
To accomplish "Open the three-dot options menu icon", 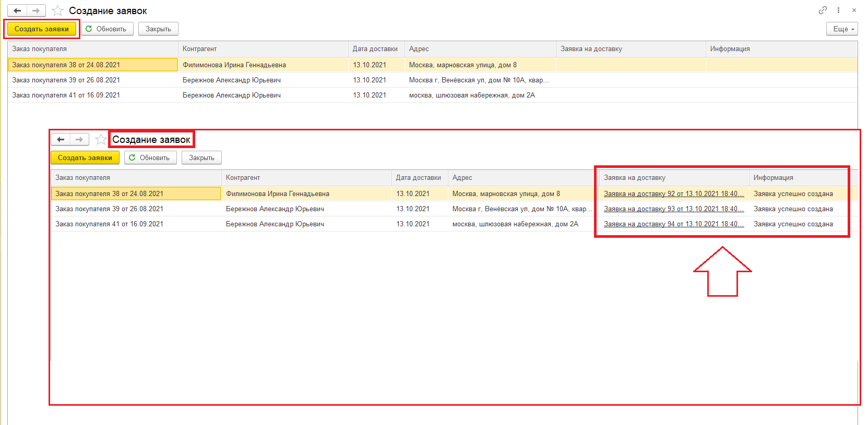I will click(x=838, y=10).
